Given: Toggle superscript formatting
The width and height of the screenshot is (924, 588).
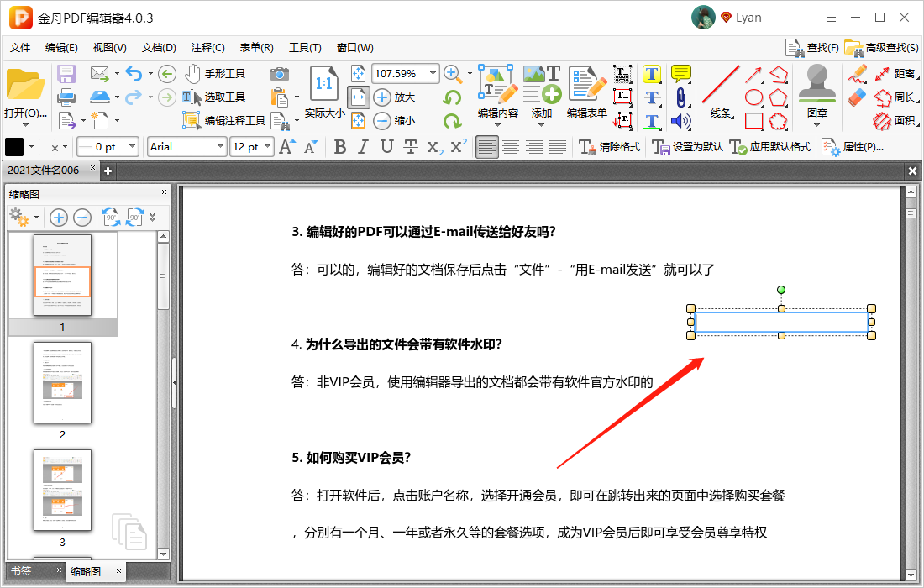Looking at the screenshot, I should 459,146.
